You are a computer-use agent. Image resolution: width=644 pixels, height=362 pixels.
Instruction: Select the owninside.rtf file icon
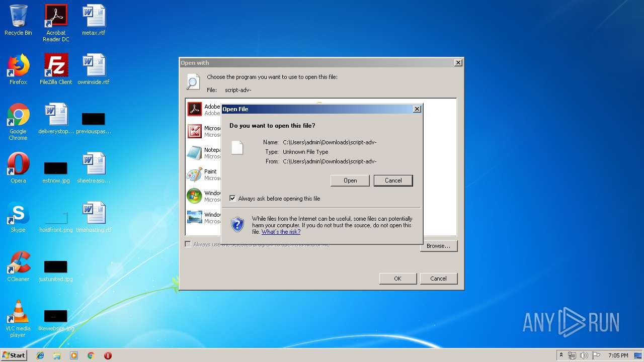pyautogui.click(x=94, y=69)
